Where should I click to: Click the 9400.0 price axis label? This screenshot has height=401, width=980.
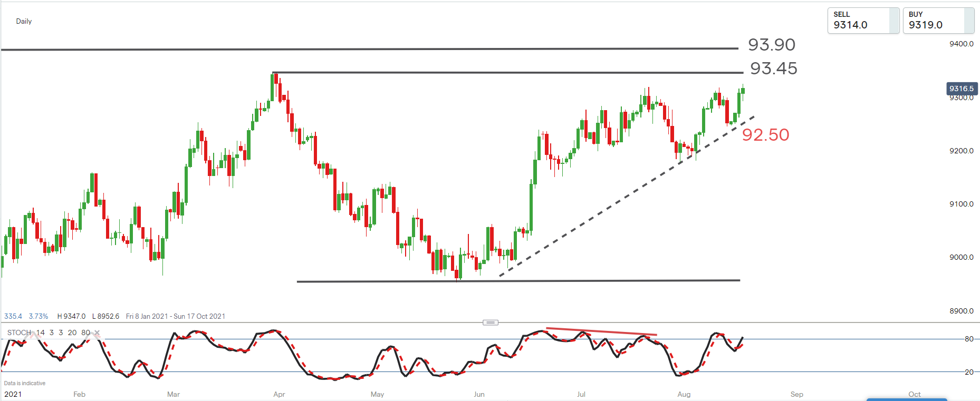(x=961, y=44)
